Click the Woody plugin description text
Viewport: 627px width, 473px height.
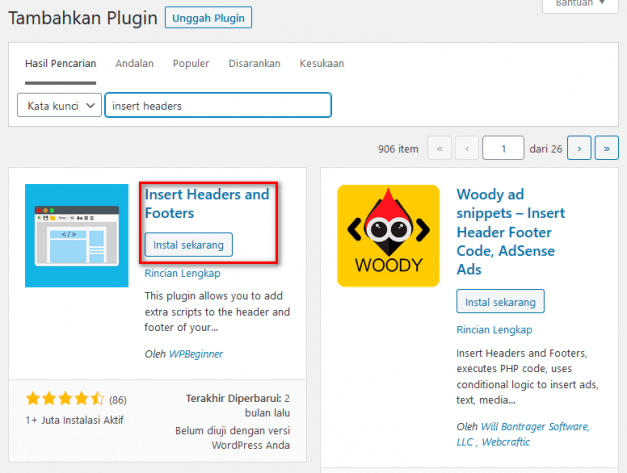(527, 376)
